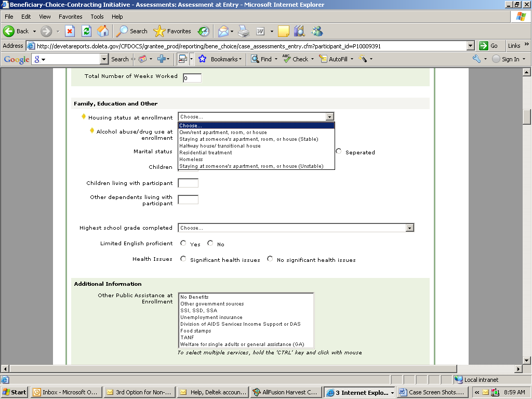The width and height of the screenshot is (532, 399).
Task: Select Significant health issues radio button
Action: [183, 259]
